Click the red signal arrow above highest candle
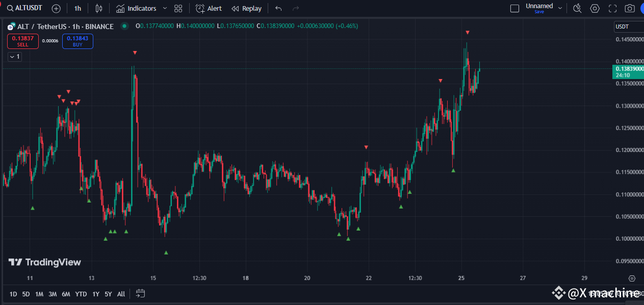 pos(468,33)
